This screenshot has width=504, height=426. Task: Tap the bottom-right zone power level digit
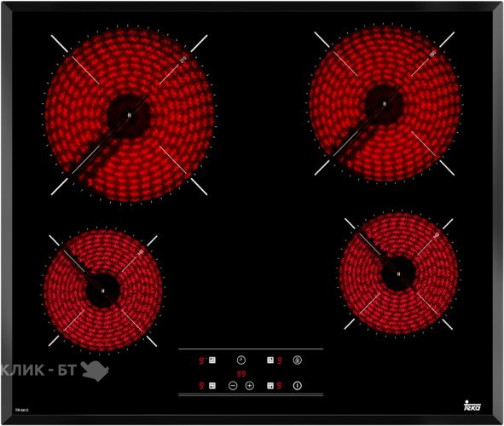(279, 386)
